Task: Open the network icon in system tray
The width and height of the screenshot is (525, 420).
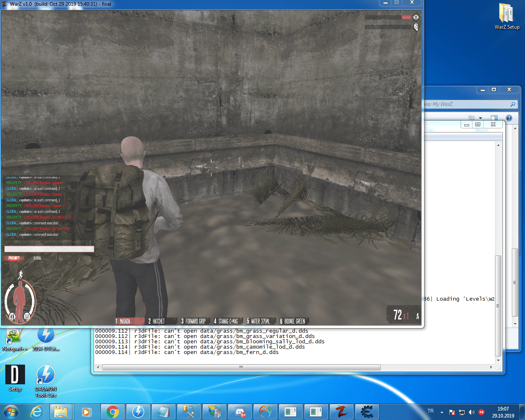Action: tap(462, 412)
